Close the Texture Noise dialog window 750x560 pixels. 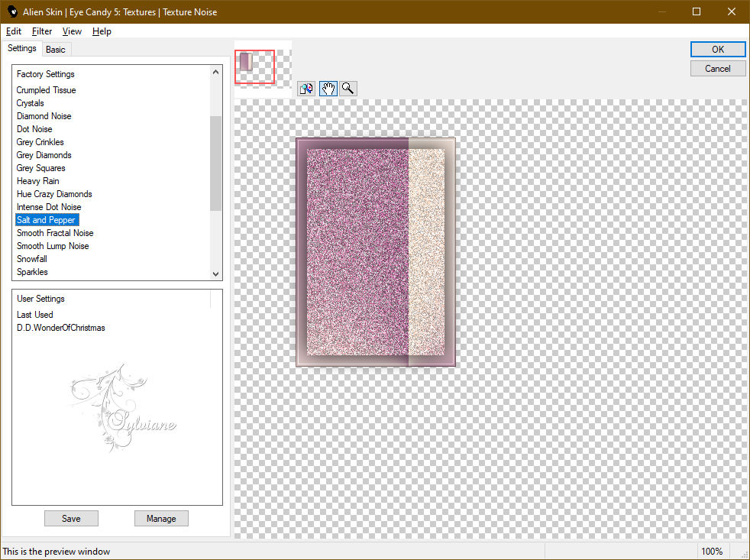tap(732, 11)
